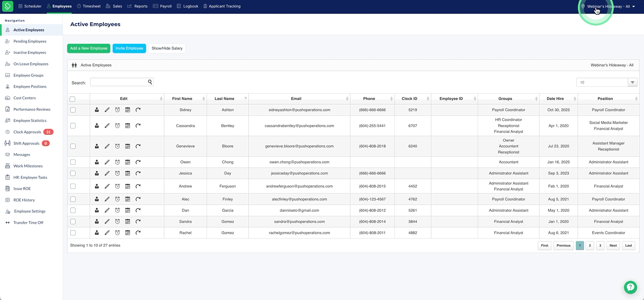Click the person icon in Sidney Ashton's row
The width and height of the screenshot is (644, 300).
(97, 110)
